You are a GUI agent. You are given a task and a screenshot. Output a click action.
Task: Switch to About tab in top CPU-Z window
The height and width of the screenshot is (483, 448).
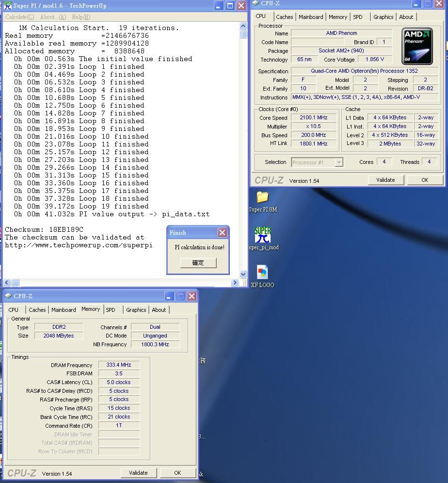[x=406, y=17]
